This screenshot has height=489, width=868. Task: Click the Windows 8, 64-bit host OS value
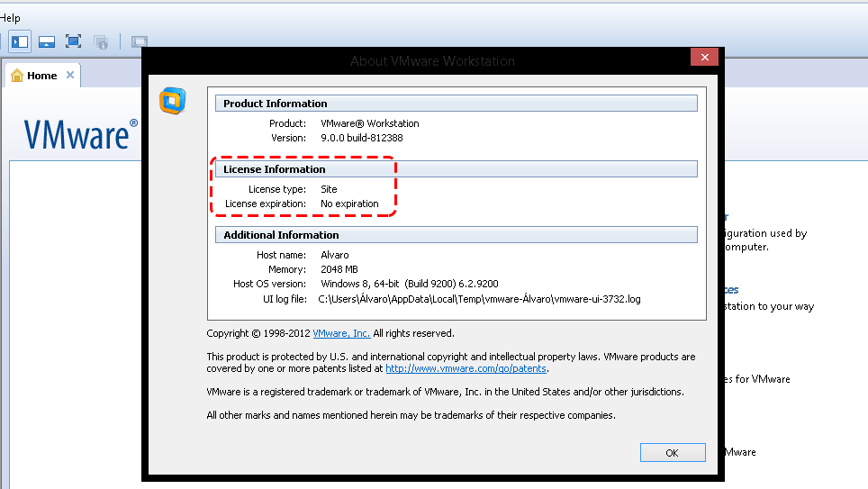410,284
